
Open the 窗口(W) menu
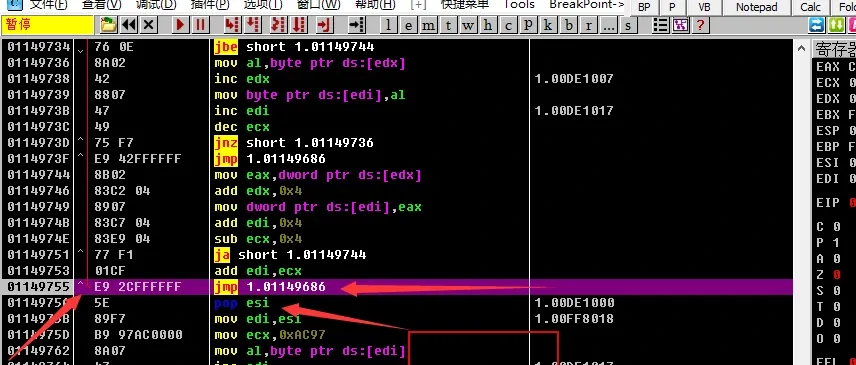point(319,4)
